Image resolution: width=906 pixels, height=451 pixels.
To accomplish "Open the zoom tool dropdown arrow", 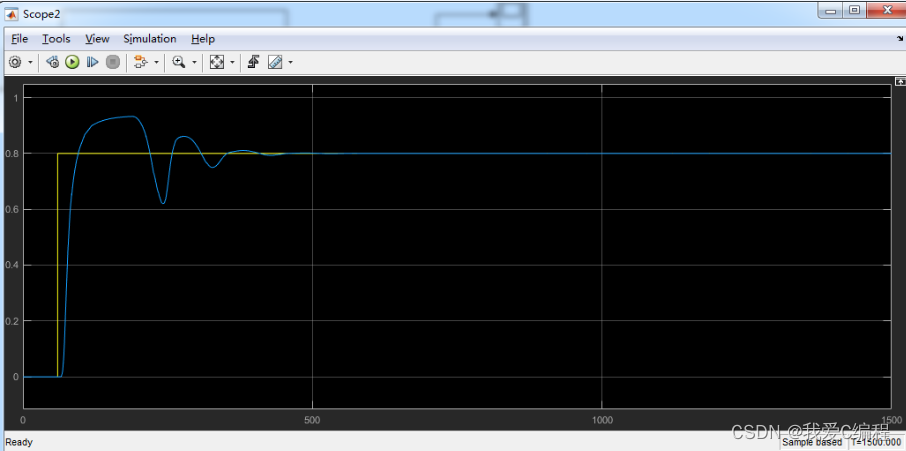I will coord(194,62).
